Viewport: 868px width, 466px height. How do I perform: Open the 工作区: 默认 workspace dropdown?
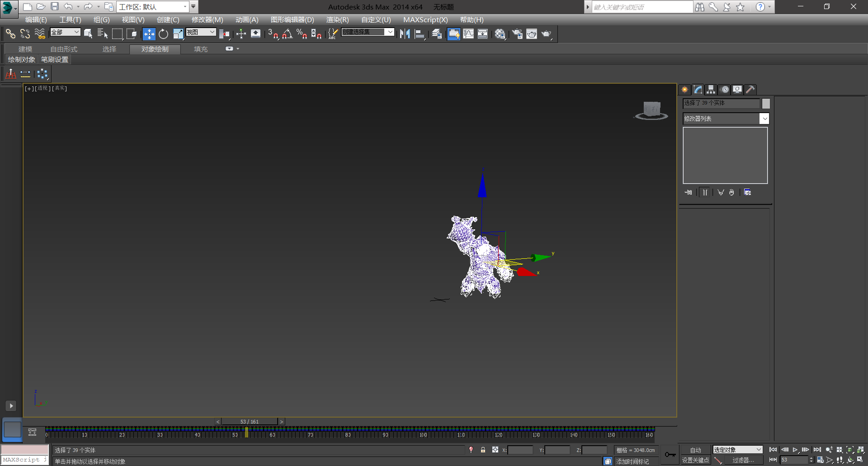[153, 7]
